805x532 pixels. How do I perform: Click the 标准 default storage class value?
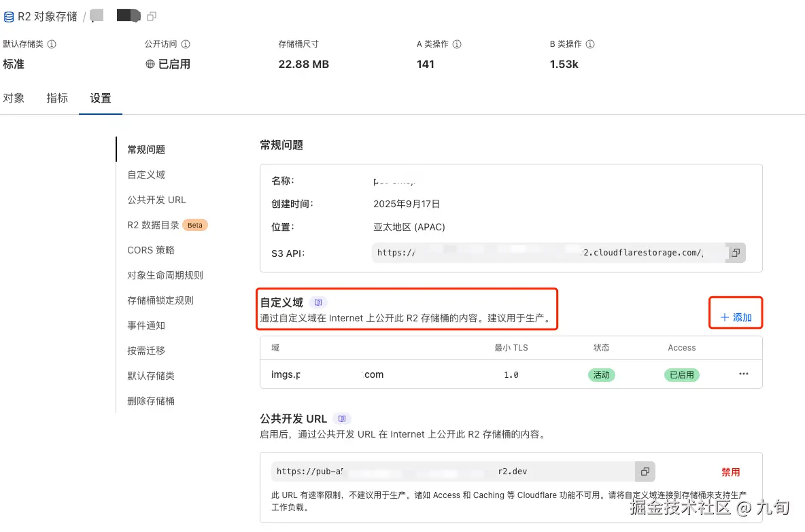pyautogui.click(x=14, y=64)
